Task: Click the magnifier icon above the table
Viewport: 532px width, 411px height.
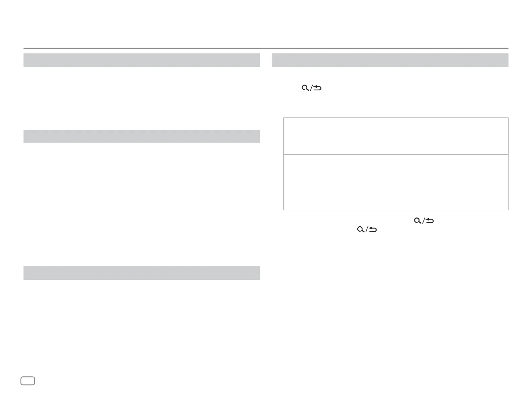Action: (x=305, y=88)
